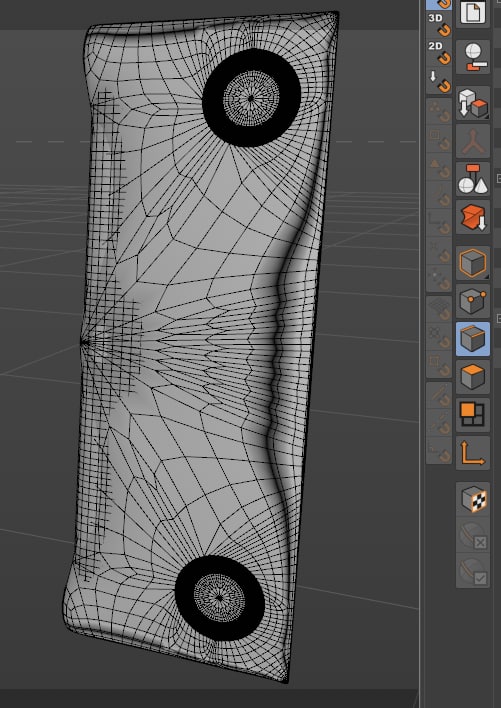Toggle the down-arrow auto snapping magnet

click(439, 81)
